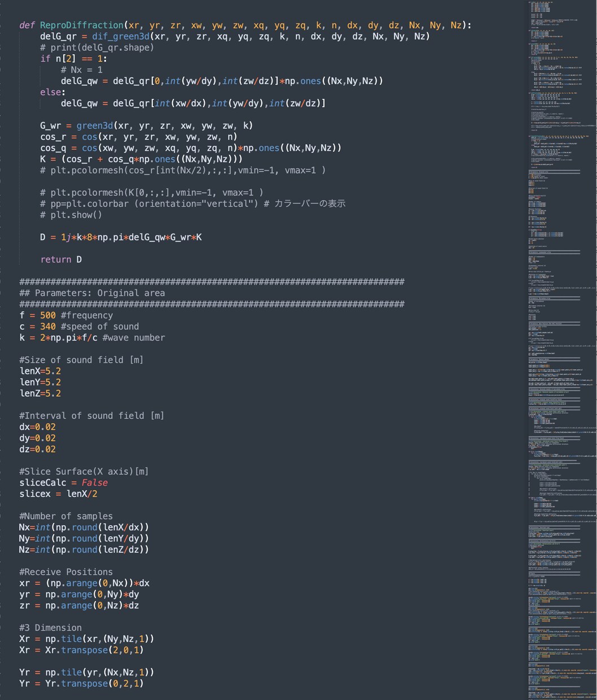Click the '#Interval of sound field [m]' comment

[x=92, y=416]
